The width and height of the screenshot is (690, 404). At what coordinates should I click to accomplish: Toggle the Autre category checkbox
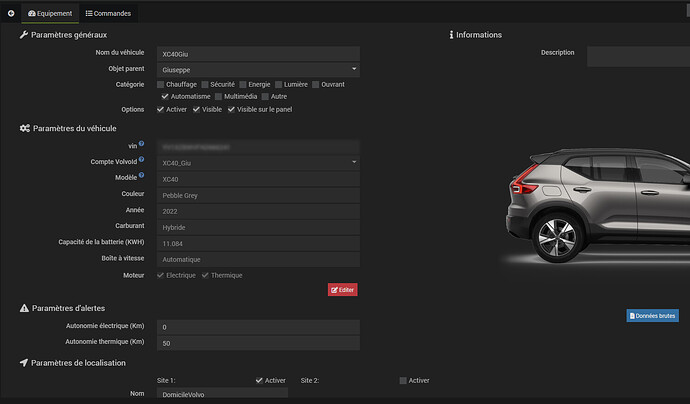point(265,96)
